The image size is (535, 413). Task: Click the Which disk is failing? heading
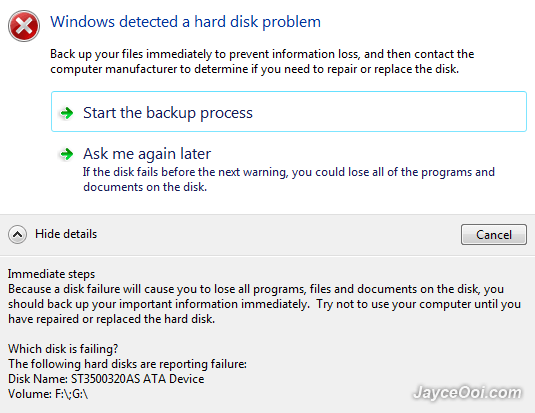tap(63, 349)
